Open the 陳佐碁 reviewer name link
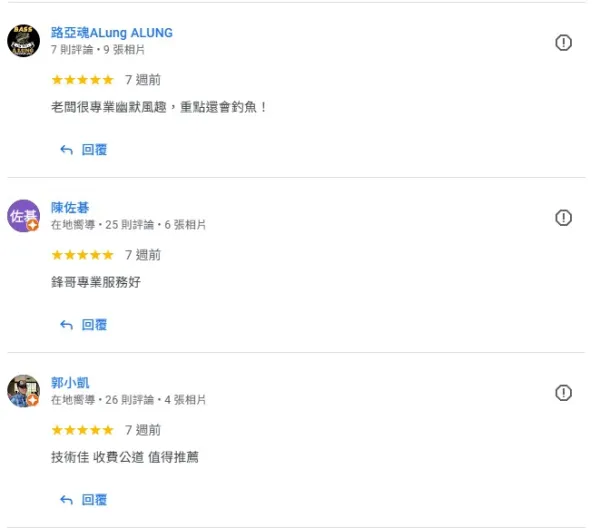 point(70,208)
